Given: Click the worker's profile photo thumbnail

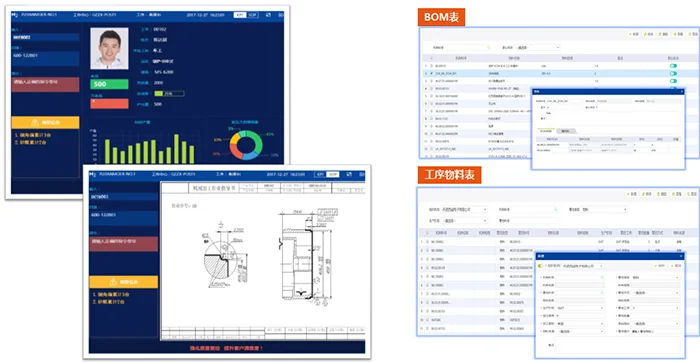Looking at the screenshot, I should (109, 48).
